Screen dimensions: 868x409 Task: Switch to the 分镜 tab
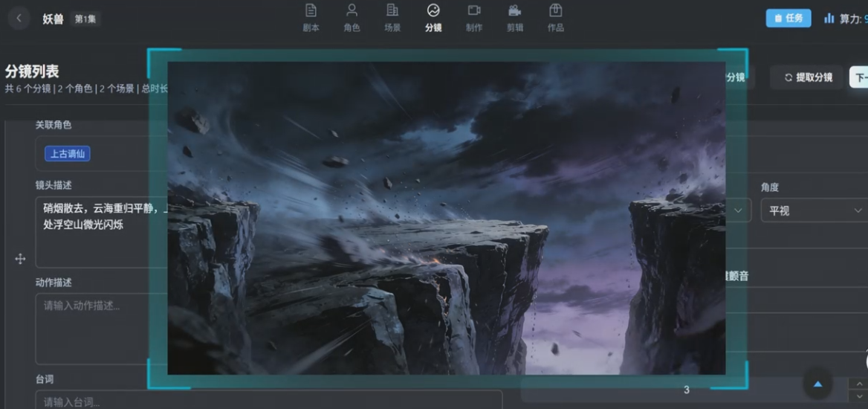point(433,18)
